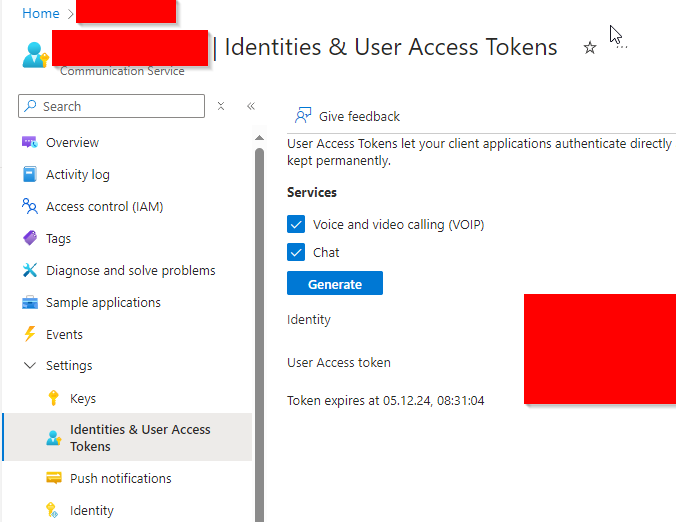Viewport: 676px width, 522px height.
Task: Click the Identity key icon at bottom
Action: [x=52, y=510]
